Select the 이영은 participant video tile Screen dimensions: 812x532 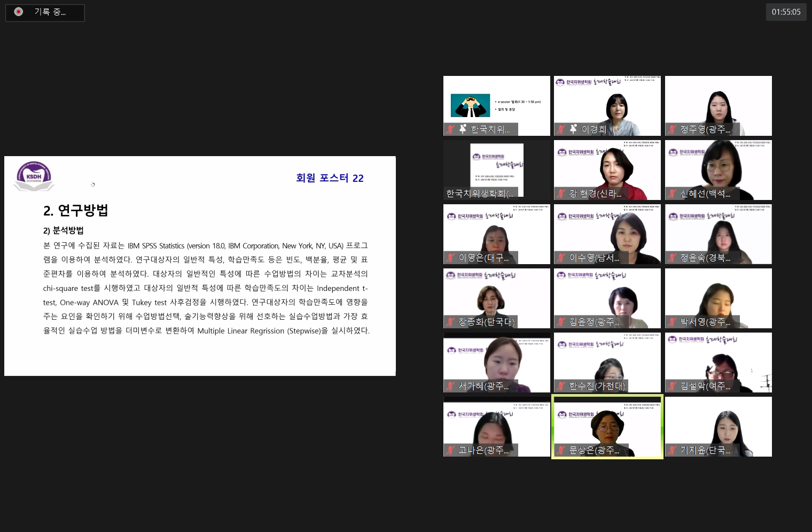click(x=496, y=234)
